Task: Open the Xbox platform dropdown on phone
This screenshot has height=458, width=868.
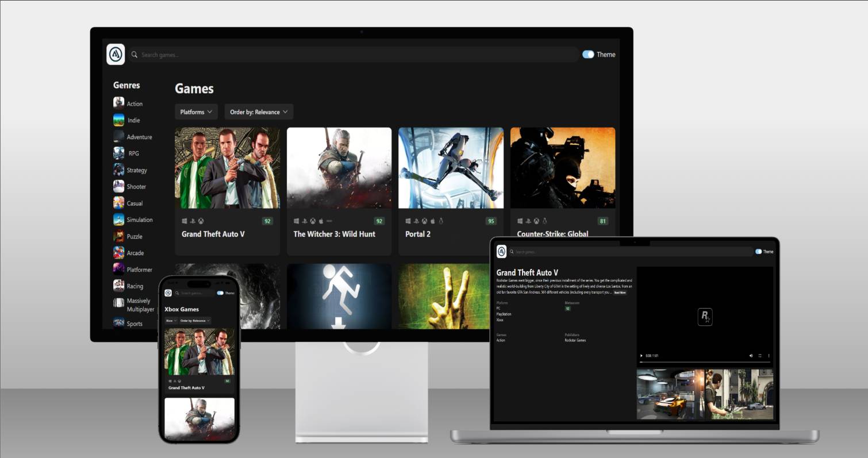Action: coord(171,321)
